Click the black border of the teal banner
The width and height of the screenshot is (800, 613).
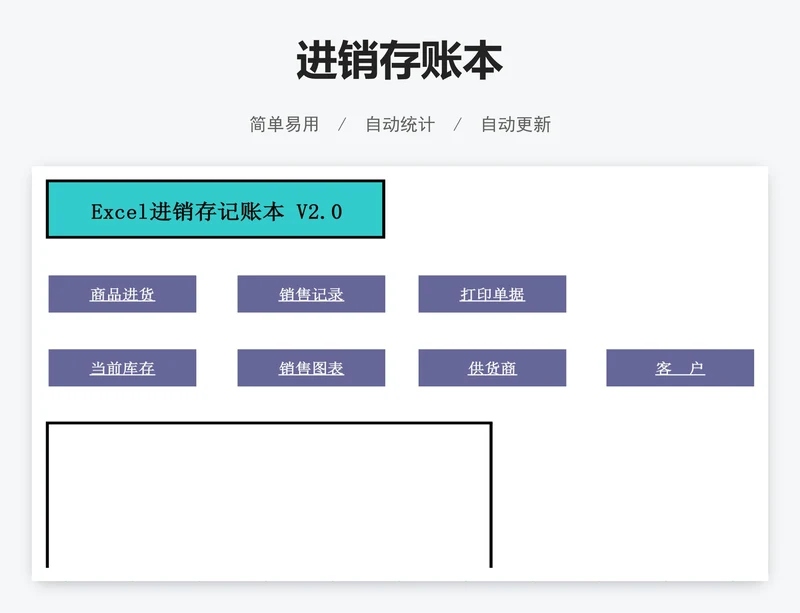(215, 181)
